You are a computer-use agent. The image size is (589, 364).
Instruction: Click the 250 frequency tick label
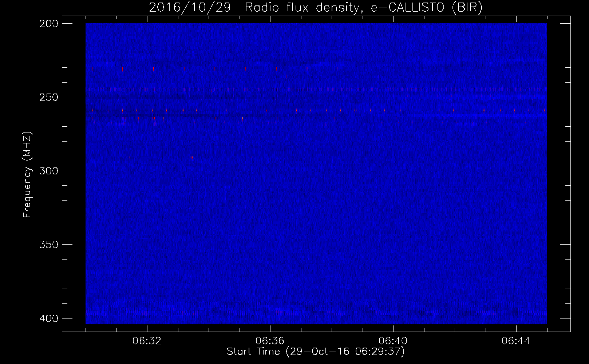coord(48,97)
